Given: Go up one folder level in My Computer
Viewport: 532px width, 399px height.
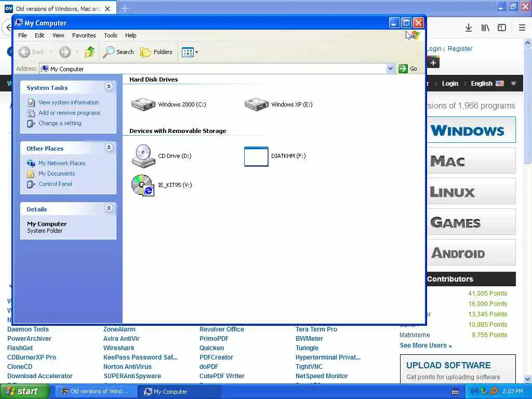Looking at the screenshot, I should (90, 52).
